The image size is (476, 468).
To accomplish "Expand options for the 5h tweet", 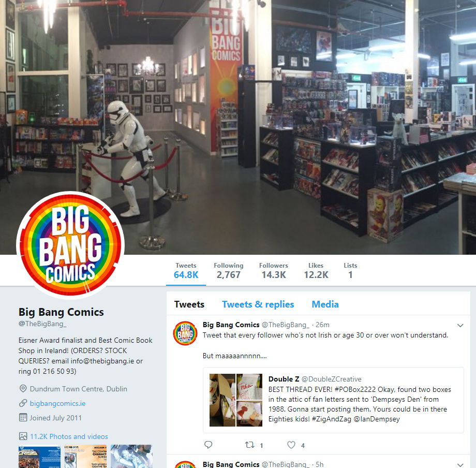I will pyautogui.click(x=460, y=465).
